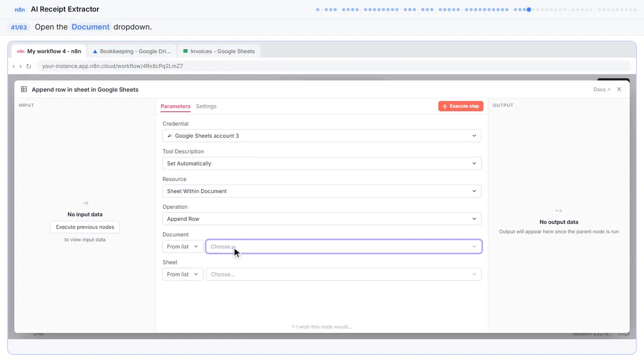Click the INPUT panel heading
644x362 pixels.
(x=26, y=105)
